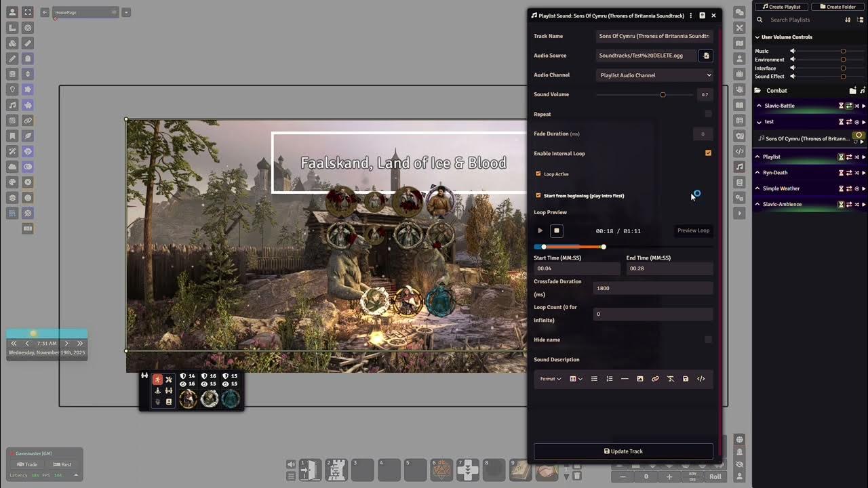Insert link in sound description editor
This screenshot has height=488, width=868.
point(655,379)
